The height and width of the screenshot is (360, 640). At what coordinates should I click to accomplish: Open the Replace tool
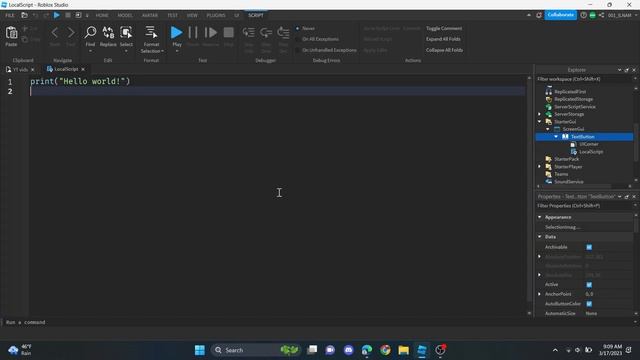108,33
